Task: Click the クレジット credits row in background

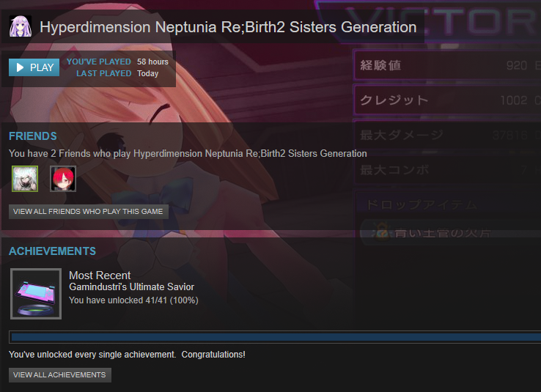Action: (447, 100)
